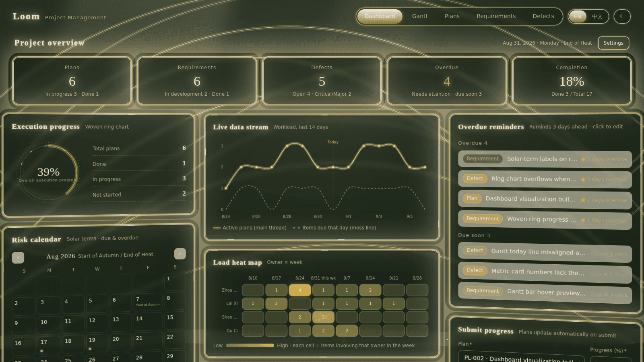
Task: Click Lin Xi heat map cell valued 2
Action: click(x=277, y=303)
